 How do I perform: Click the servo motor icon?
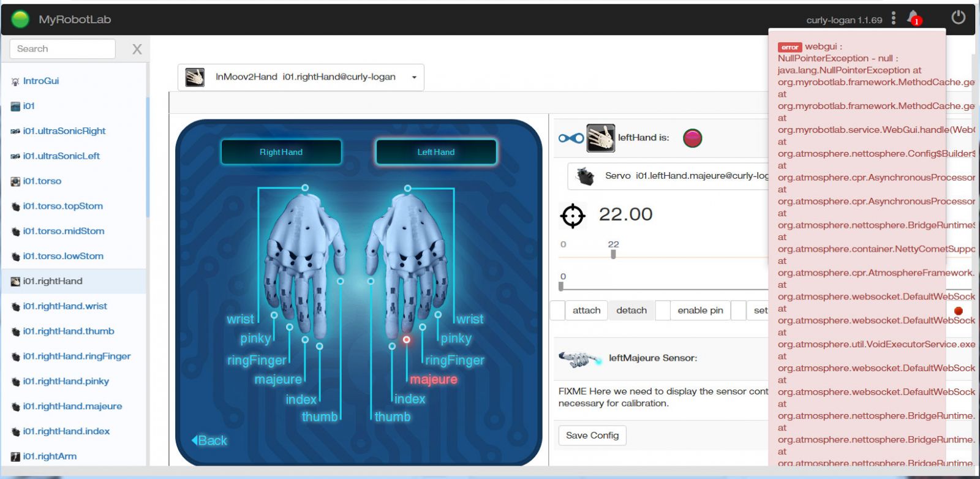[x=586, y=176]
